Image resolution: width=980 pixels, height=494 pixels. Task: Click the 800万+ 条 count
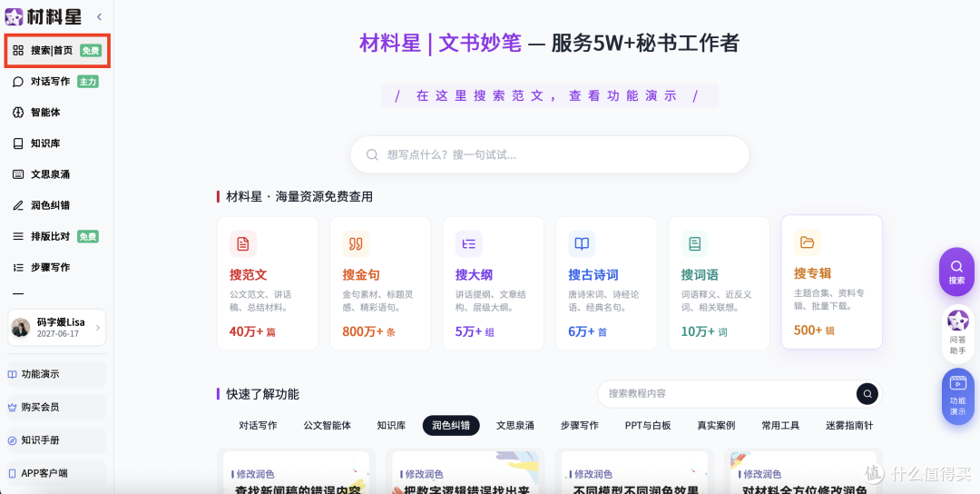pyautogui.click(x=368, y=332)
